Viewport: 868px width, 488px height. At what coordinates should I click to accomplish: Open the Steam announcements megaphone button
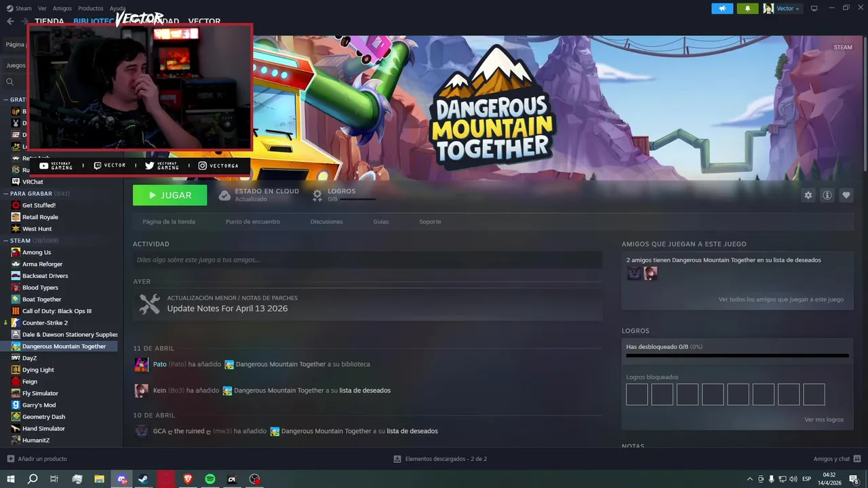[722, 8]
